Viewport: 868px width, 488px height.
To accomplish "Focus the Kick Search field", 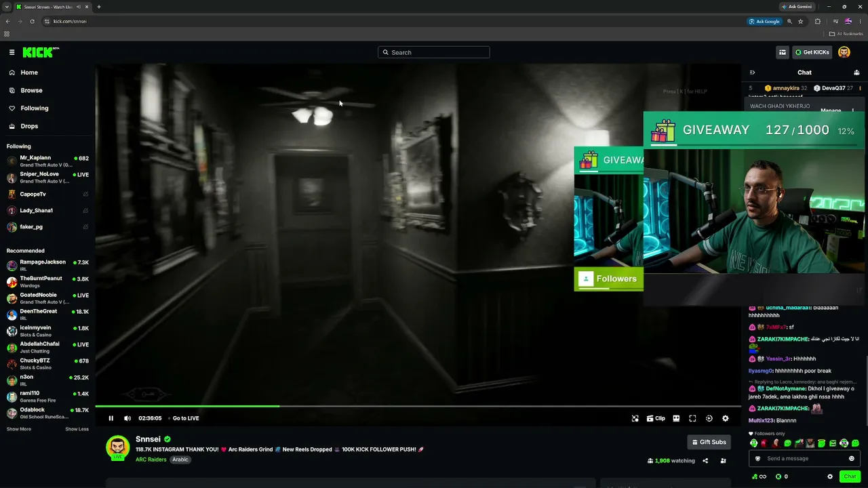I will point(434,52).
